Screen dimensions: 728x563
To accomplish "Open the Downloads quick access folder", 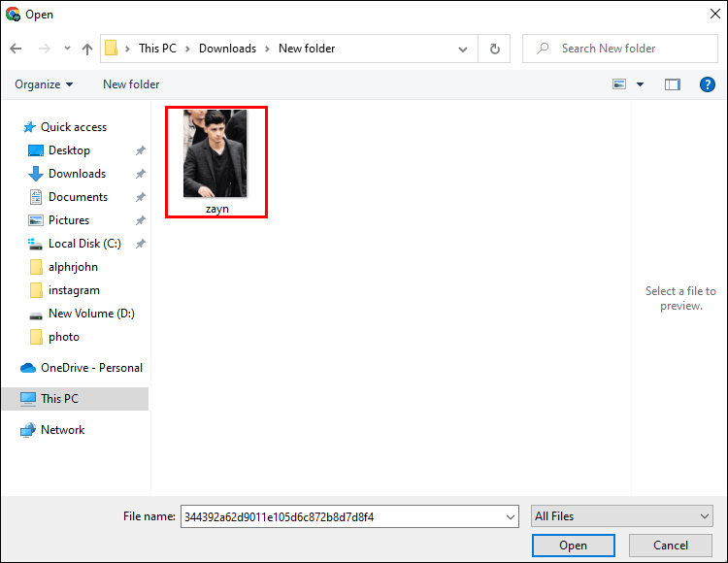I will click(x=77, y=174).
